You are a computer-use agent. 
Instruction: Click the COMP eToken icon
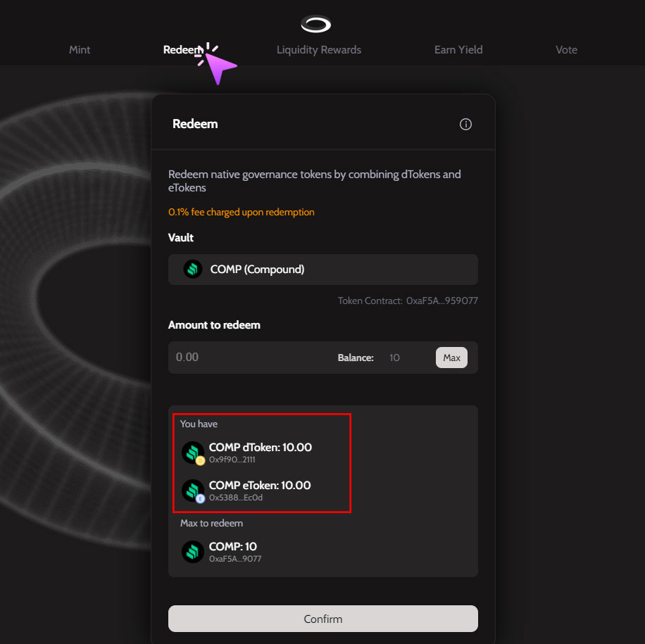point(193,491)
